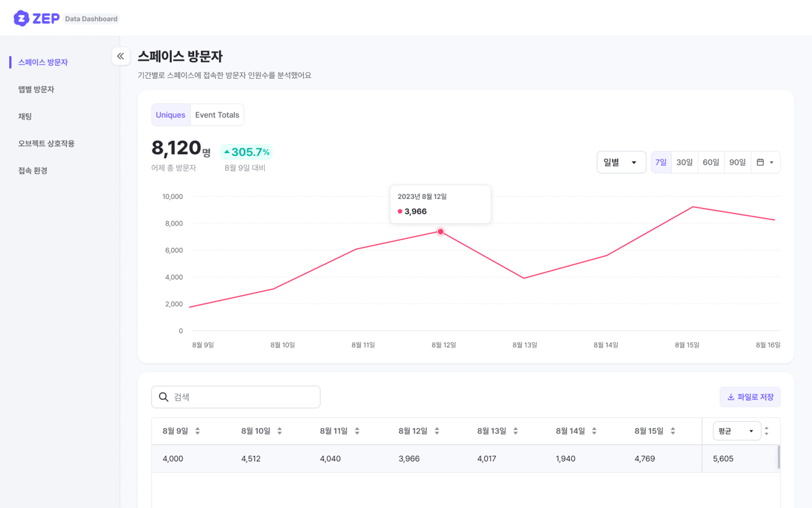The image size is (812, 508).
Task: Collapse the sidebar with double-chevron icon
Action: pos(121,56)
